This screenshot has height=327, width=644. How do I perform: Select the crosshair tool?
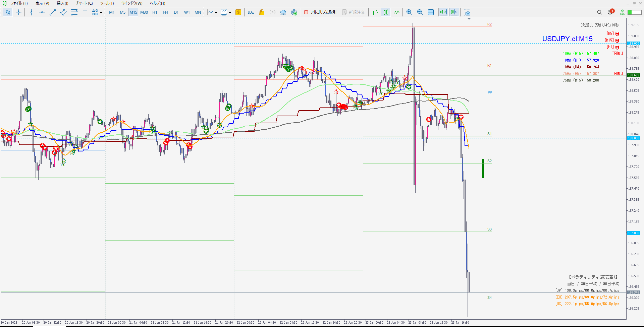point(18,12)
